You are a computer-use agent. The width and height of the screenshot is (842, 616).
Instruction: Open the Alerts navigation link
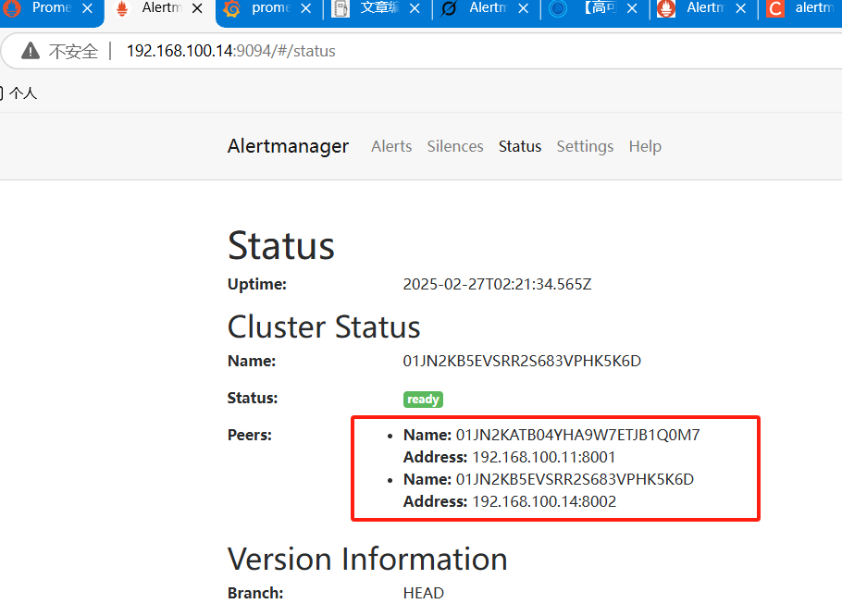coord(390,146)
